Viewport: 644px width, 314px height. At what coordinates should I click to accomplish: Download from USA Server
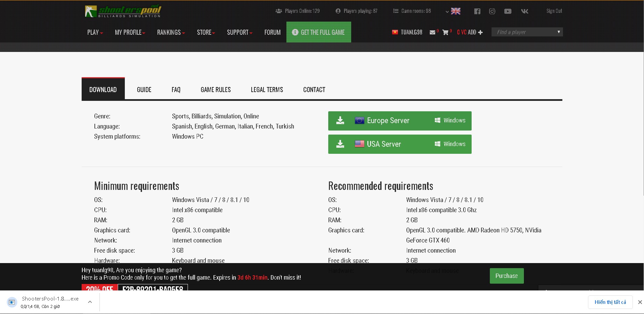click(x=400, y=144)
